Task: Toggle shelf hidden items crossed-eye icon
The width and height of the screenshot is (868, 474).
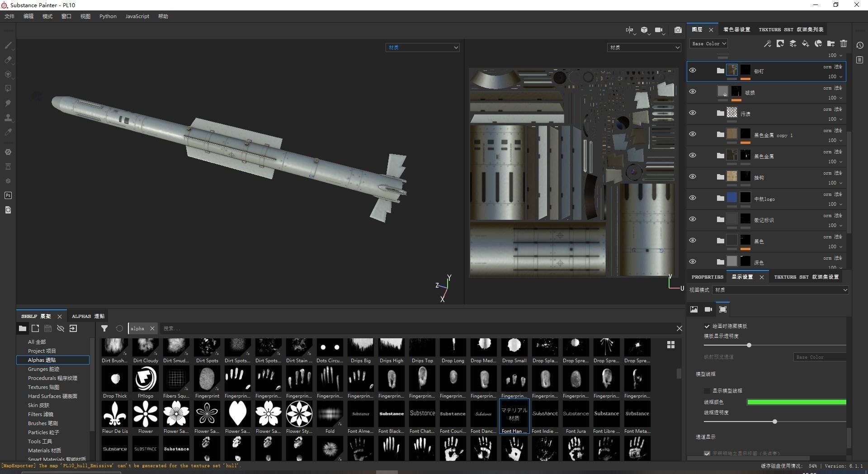Action: coord(61,328)
